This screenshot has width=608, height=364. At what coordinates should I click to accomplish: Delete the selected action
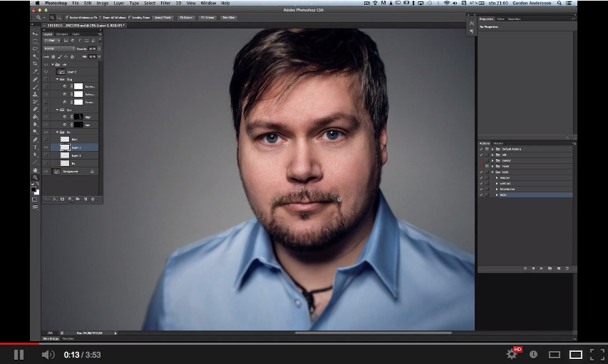[567, 269]
